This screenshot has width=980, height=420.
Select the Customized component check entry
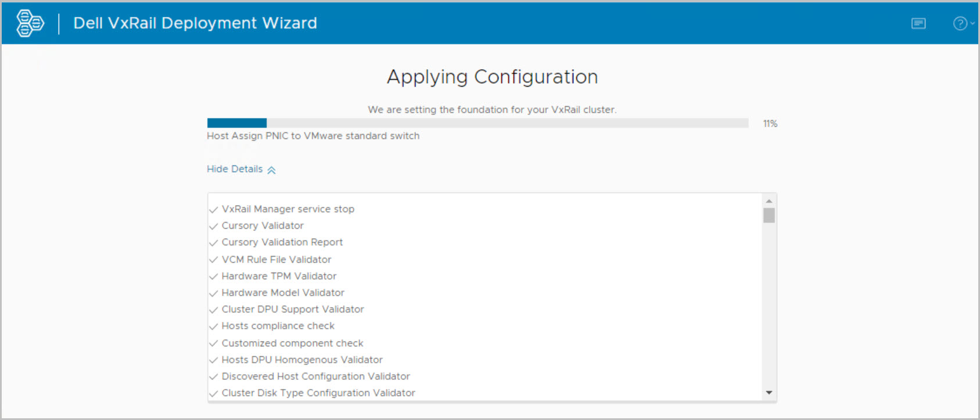click(x=292, y=343)
